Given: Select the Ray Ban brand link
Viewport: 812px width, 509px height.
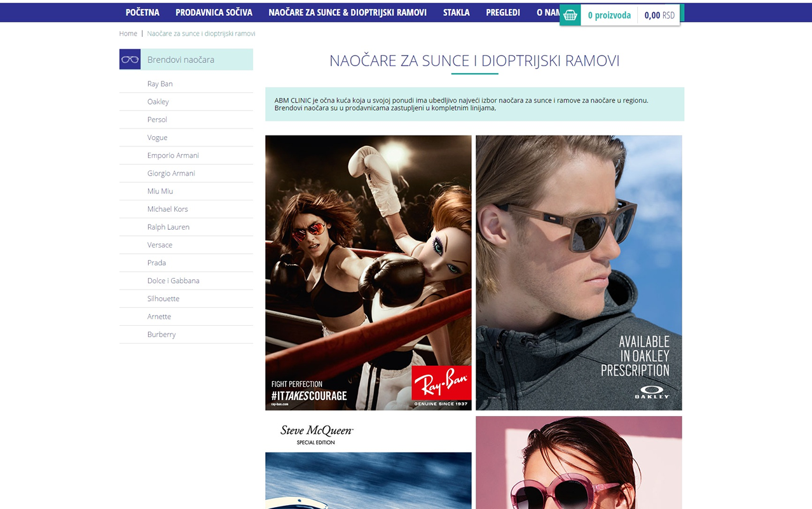Looking at the screenshot, I should point(160,84).
